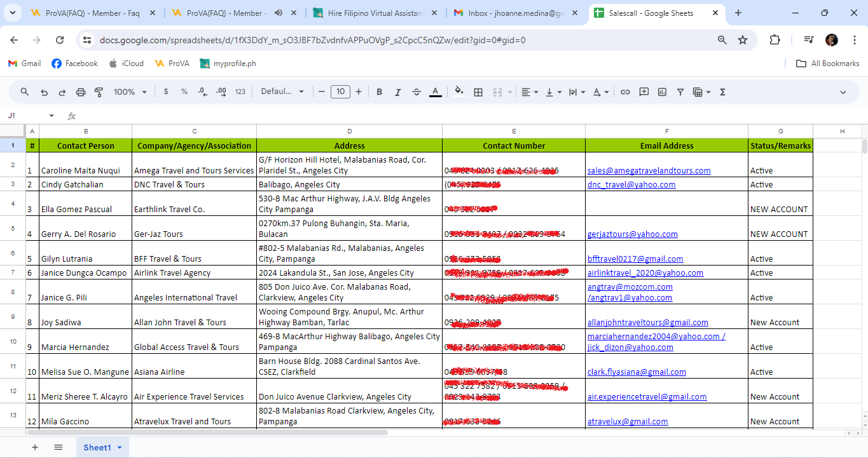
Task: Redo the last undone action
Action: [62, 92]
